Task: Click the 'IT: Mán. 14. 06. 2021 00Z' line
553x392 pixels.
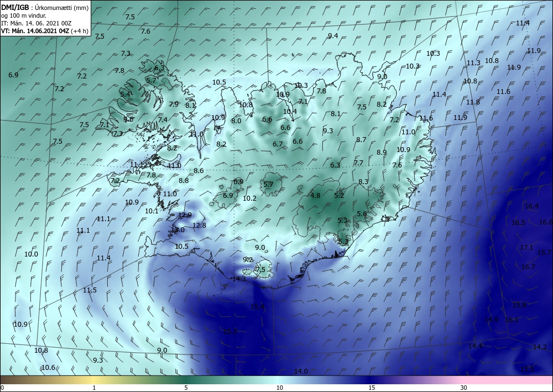Action: (x=36, y=23)
